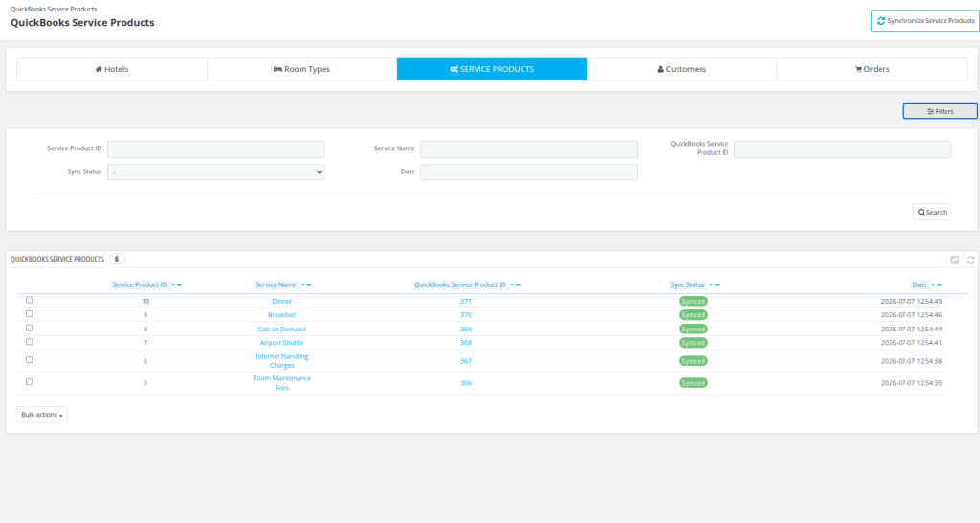The width and height of the screenshot is (980, 523).
Task: Open the Sync Status dropdown
Action: tap(215, 172)
